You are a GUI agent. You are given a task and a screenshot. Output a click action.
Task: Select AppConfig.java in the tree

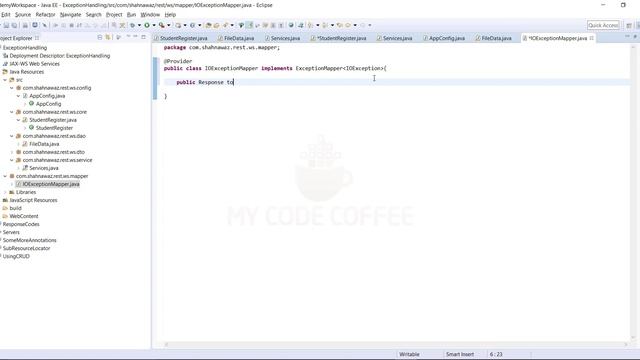[47, 96]
